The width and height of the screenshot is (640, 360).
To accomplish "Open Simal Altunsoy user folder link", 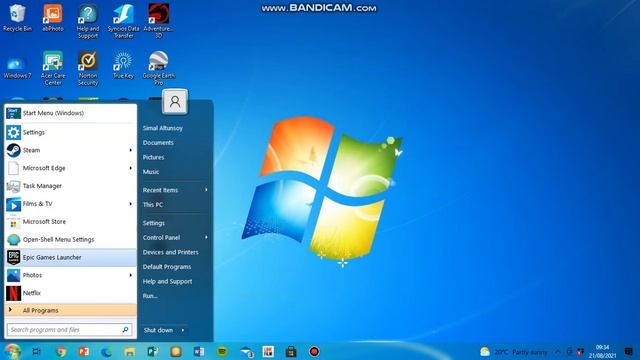I will (163, 128).
